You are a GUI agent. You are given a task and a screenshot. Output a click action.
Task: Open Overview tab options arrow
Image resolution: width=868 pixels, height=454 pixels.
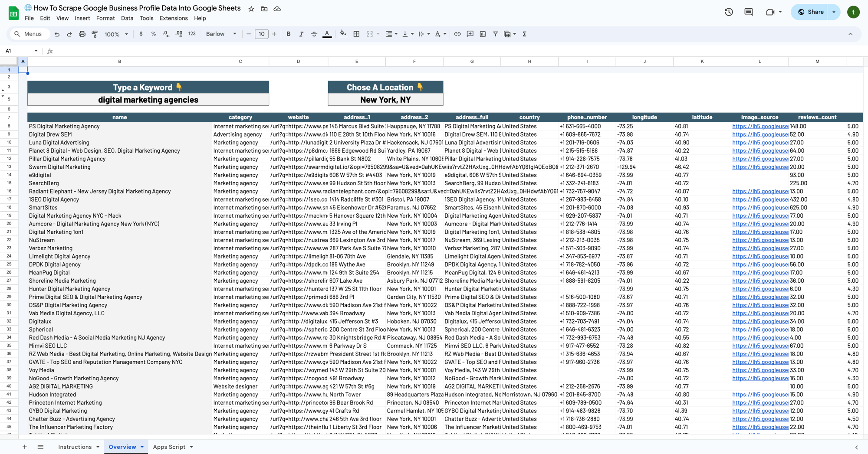[x=142, y=447]
